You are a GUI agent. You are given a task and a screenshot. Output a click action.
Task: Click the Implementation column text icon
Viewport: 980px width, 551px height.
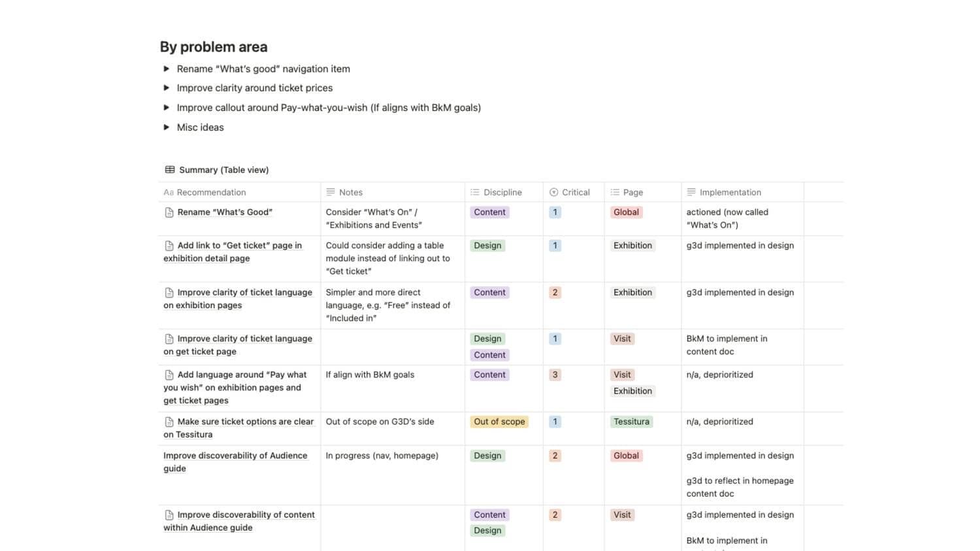pyautogui.click(x=691, y=193)
